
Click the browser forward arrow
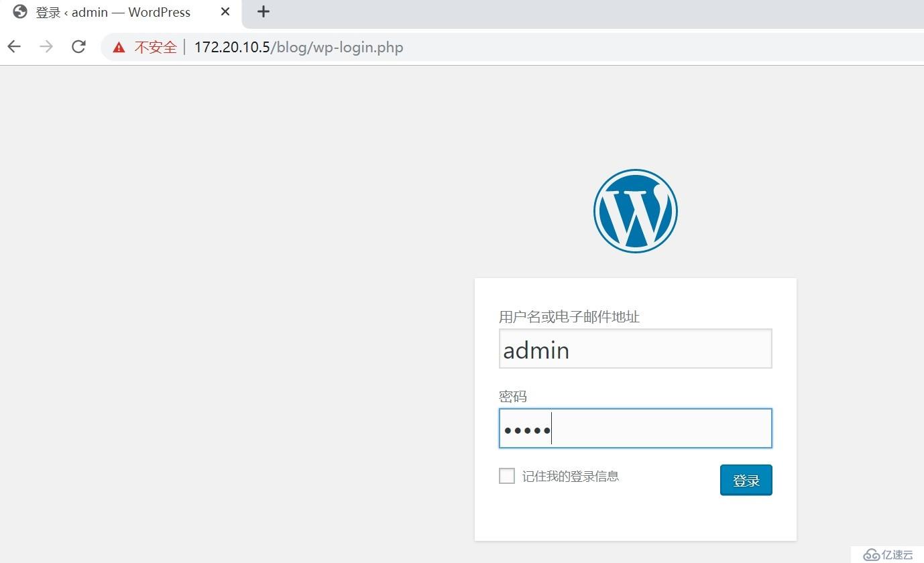click(x=46, y=47)
